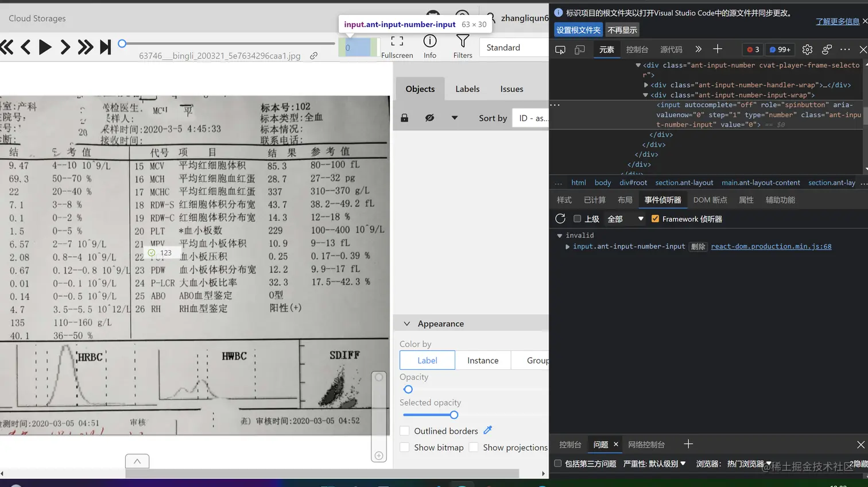Check the Outlined borders option
Image resolution: width=868 pixels, height=487 pixels.
(405, 431)
